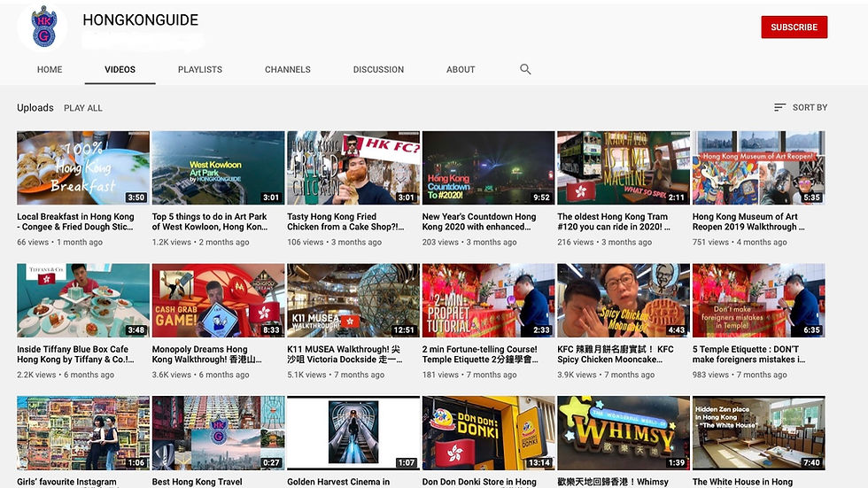Switch to the About tab
This screenshot has width=868, height=488.
461,70
